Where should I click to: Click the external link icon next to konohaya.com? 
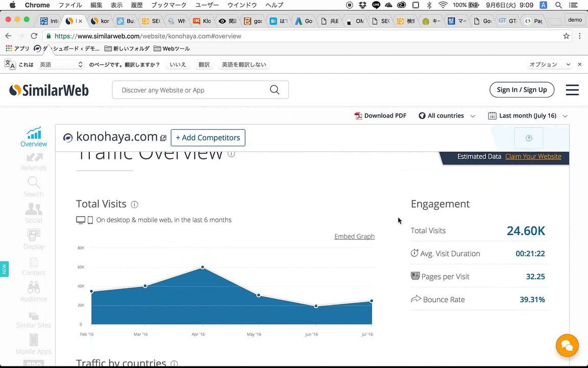tap(163, 138)
